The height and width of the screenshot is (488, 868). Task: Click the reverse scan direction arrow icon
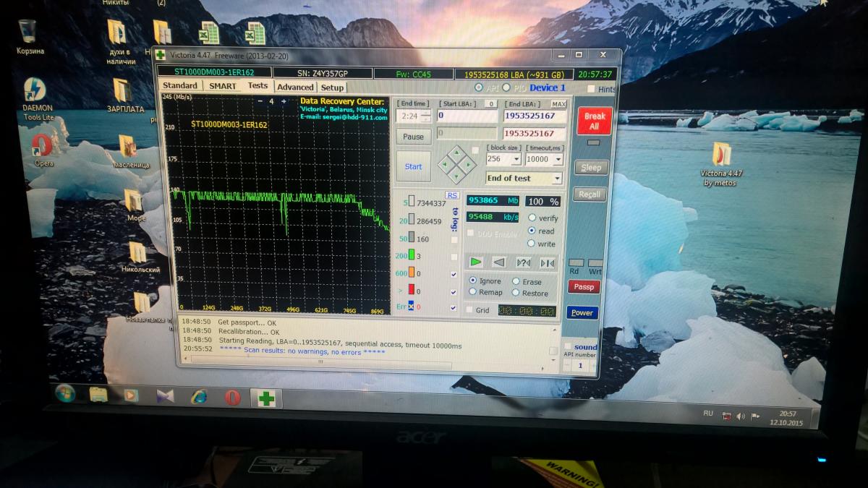click(x=499, y=262)
